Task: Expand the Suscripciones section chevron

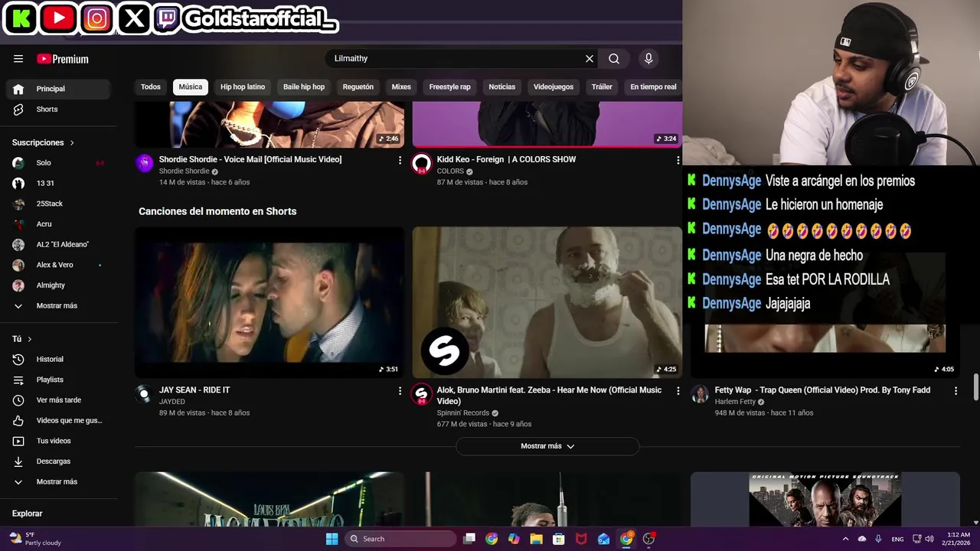Action: (x=72, y=143)
